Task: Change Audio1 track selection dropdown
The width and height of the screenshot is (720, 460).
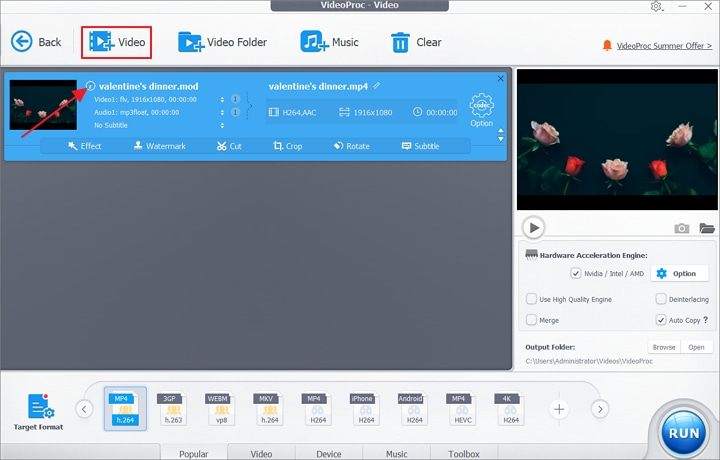Action: (x=222, y=112)
